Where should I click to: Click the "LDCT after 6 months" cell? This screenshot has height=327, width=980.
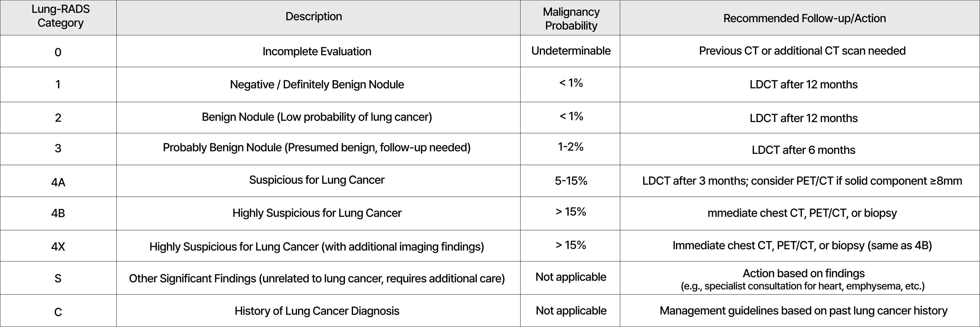(x=803, y=150)
